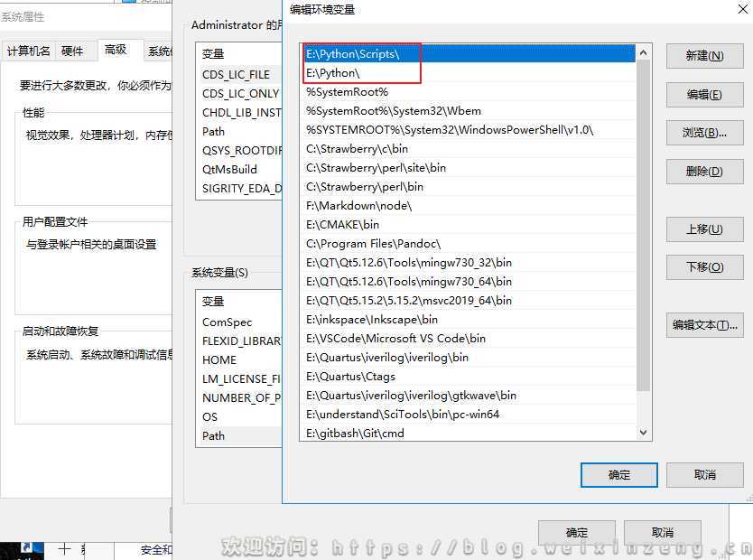Select C:\Strawberry\c\bin entry
Viewport: 753px width, 560px height.
coord(469,149)
